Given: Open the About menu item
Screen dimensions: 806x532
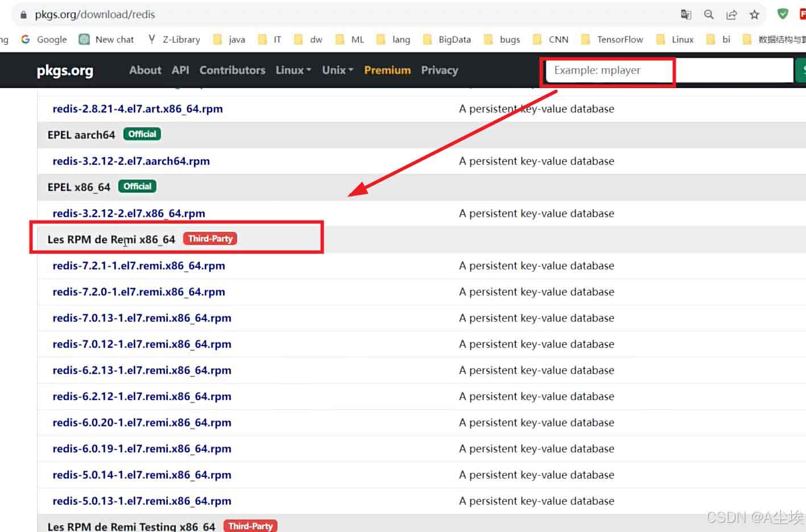Looking at the screenshot, I should pyautogui.click(x=145, y=70).
